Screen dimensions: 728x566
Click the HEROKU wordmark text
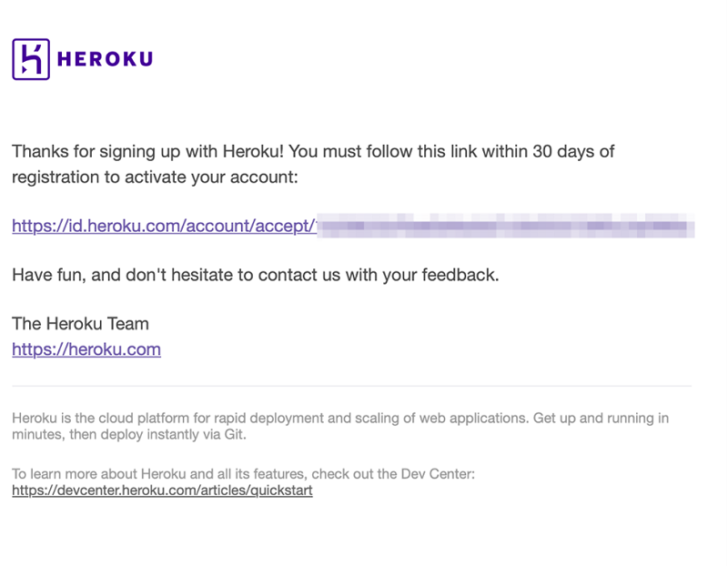[105, 60]
